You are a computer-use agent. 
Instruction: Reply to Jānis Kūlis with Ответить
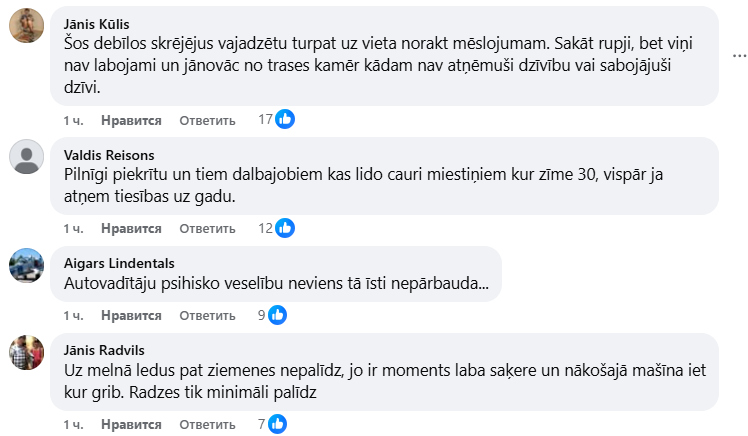tap(207, 120)
